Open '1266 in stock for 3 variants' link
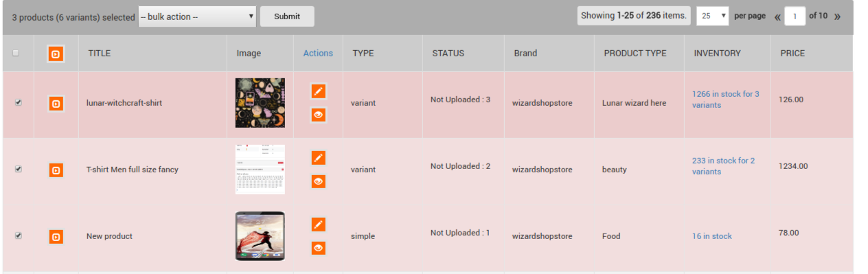The image size is (868, 274). pos(725,100)
